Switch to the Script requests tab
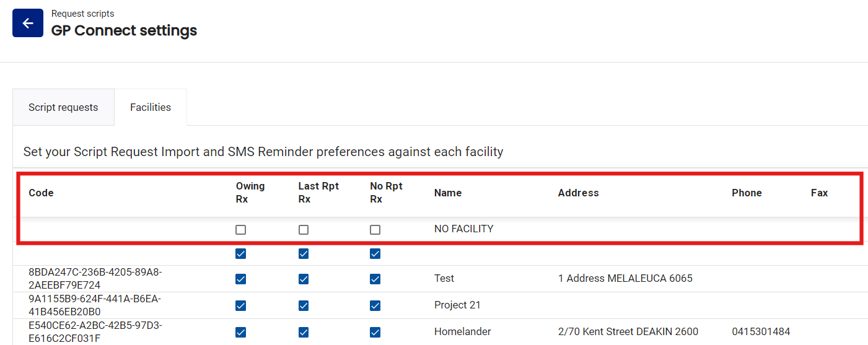This screenshot has width=868, height=345. (63, 107)
